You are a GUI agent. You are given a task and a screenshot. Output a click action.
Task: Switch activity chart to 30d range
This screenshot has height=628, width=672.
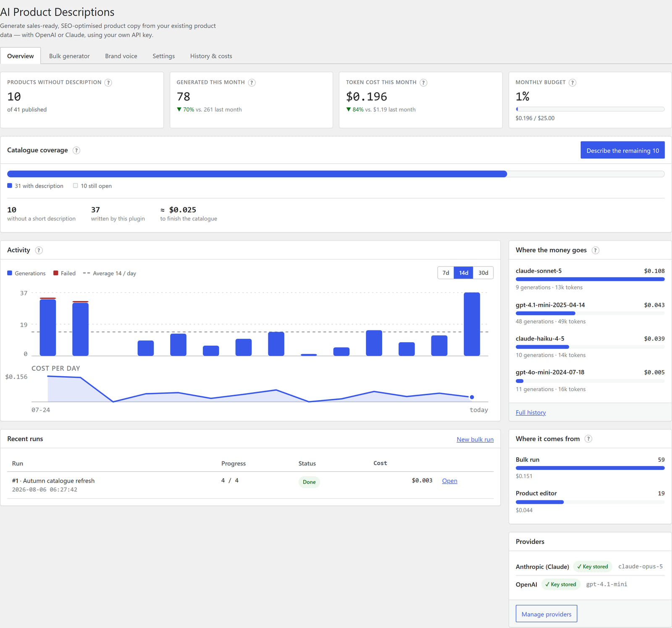coord(483,273)
